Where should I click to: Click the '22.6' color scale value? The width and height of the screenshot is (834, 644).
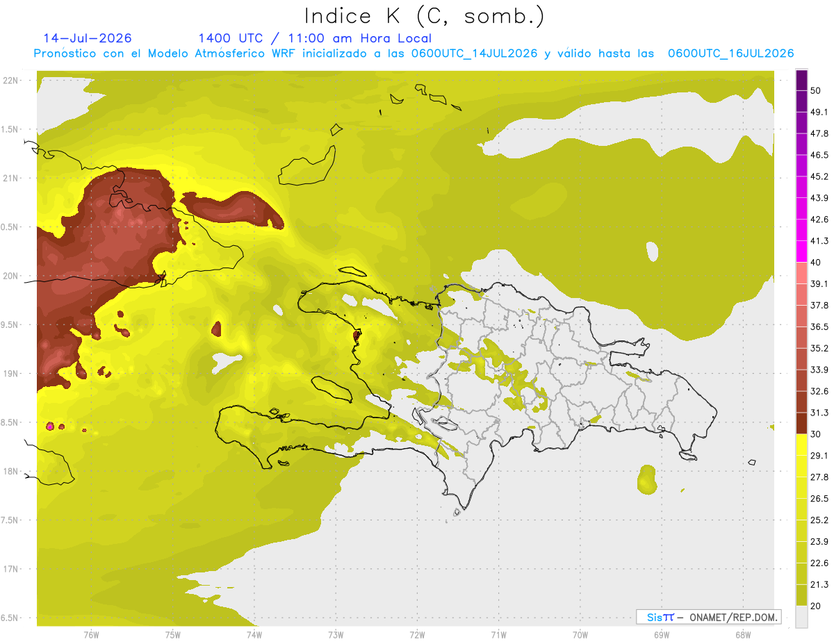819,563
